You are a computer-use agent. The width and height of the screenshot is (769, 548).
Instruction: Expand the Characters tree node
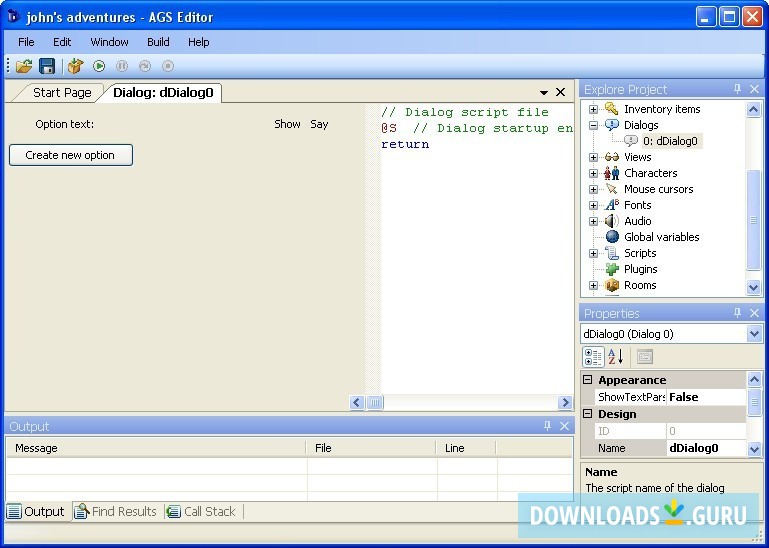[x=593, y=173]
